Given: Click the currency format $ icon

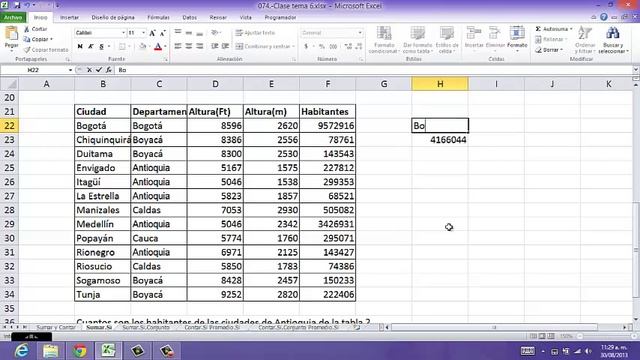Looking at the screenshot, I should (x=306, y=47).
